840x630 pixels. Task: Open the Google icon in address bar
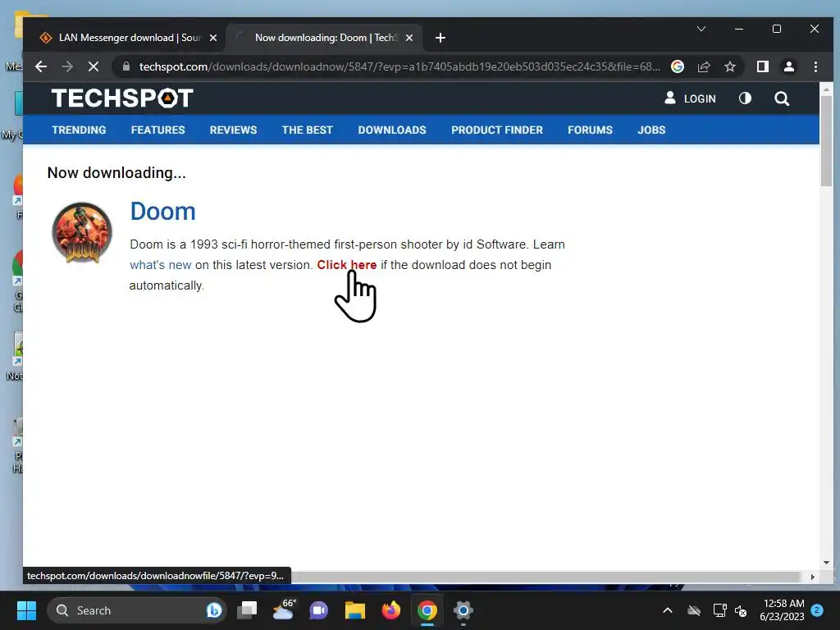click(x=678, y=66)
